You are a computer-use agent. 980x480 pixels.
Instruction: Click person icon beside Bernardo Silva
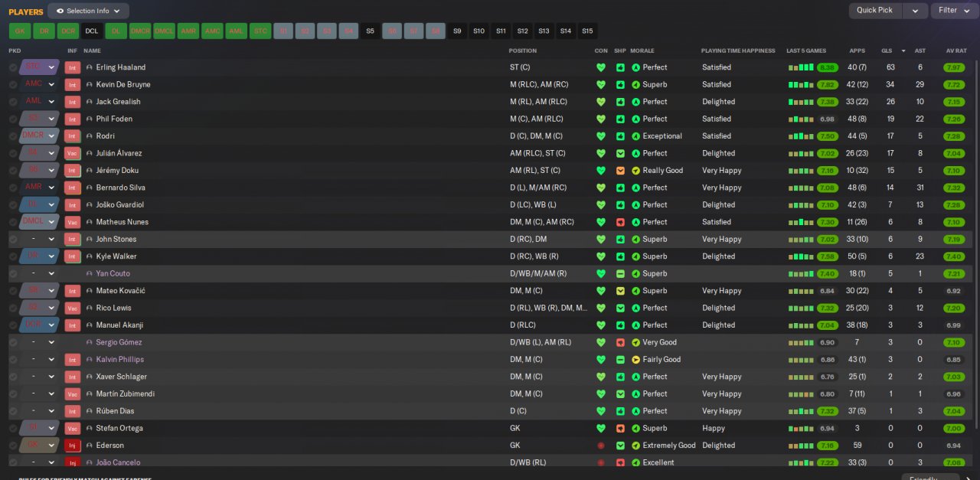[x=90, y=188]
